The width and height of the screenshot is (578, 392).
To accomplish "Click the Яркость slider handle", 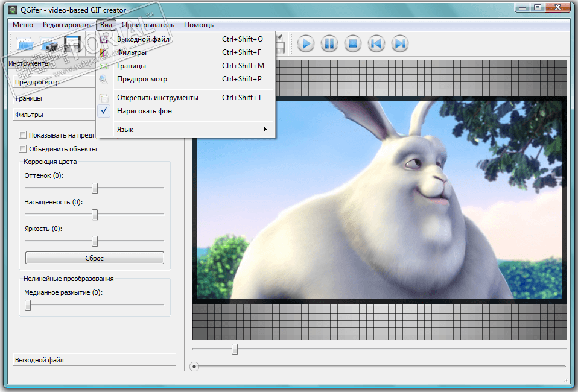I will coord(95,241).
